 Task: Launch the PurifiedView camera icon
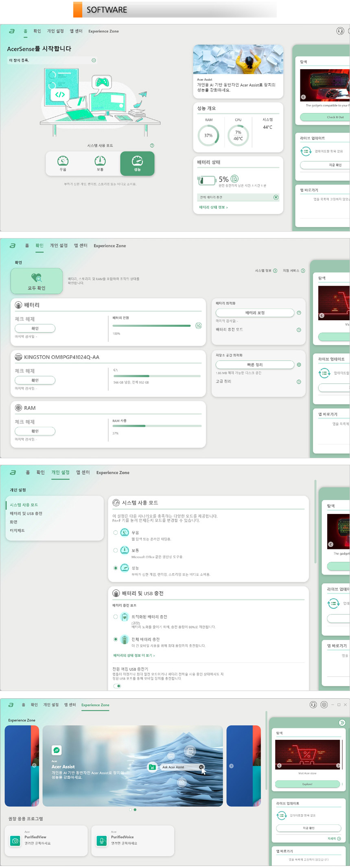click(x=15, y=840)
